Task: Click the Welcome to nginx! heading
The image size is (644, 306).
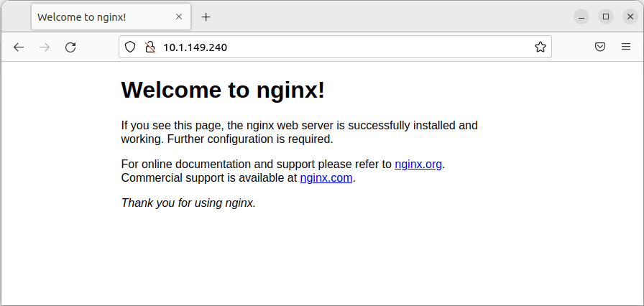Action: coord(223,89)
